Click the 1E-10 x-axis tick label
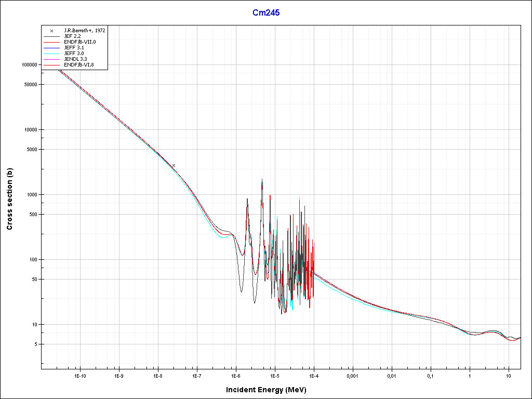The width and height of the screenshot is (532, 399). 79,375
